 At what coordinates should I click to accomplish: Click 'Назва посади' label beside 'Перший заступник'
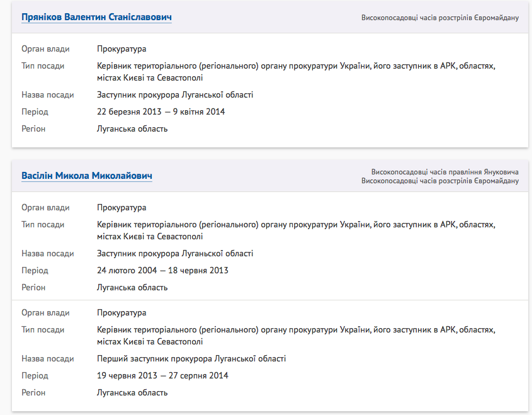(48, 359)
